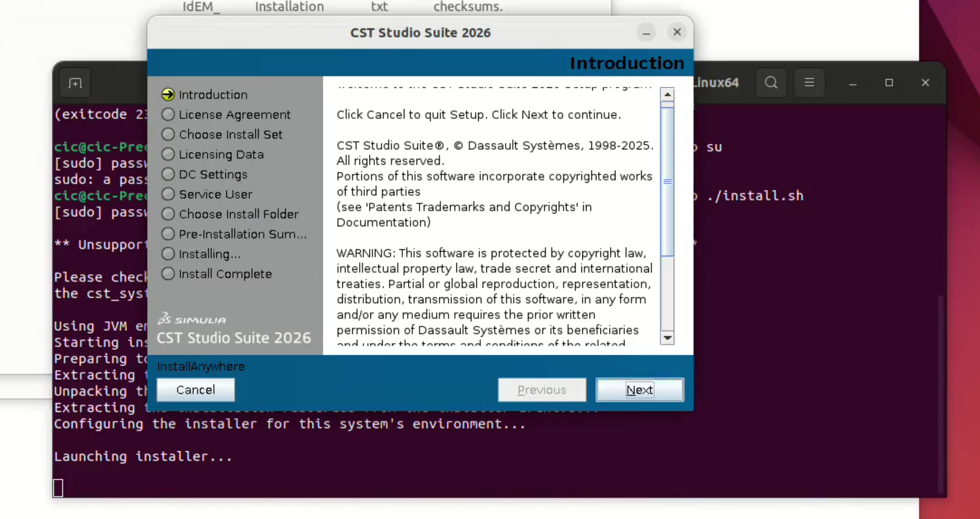Click the 'Launching installer...' terminal line
The width and height of the screenshot is (980, 519).
point(143,456)
